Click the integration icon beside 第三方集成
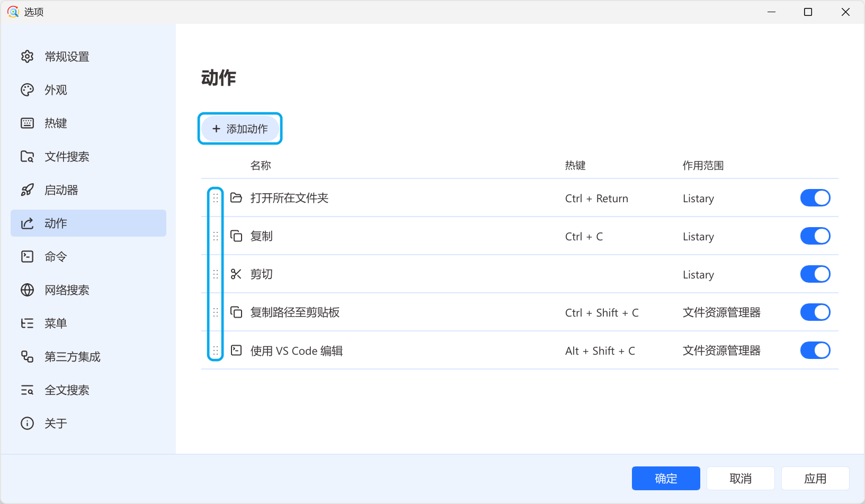865x504 pixels. click(27, 357)
